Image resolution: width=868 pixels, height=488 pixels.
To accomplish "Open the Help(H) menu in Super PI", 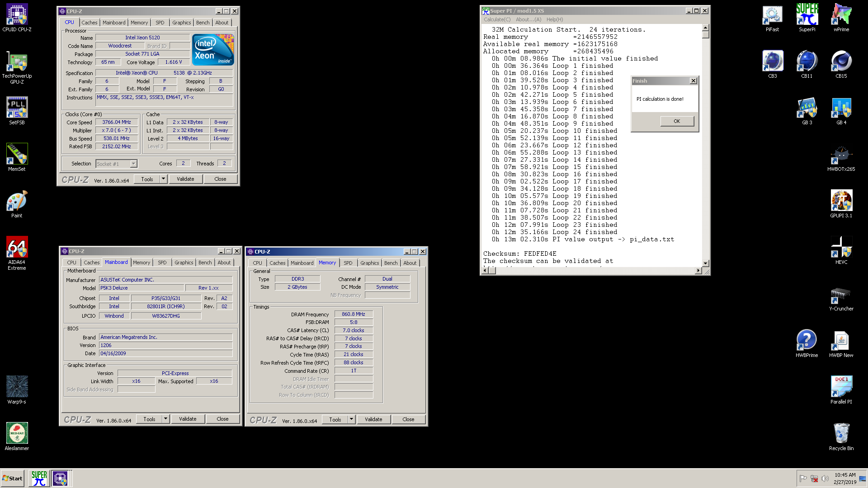I will pos(555,19).
